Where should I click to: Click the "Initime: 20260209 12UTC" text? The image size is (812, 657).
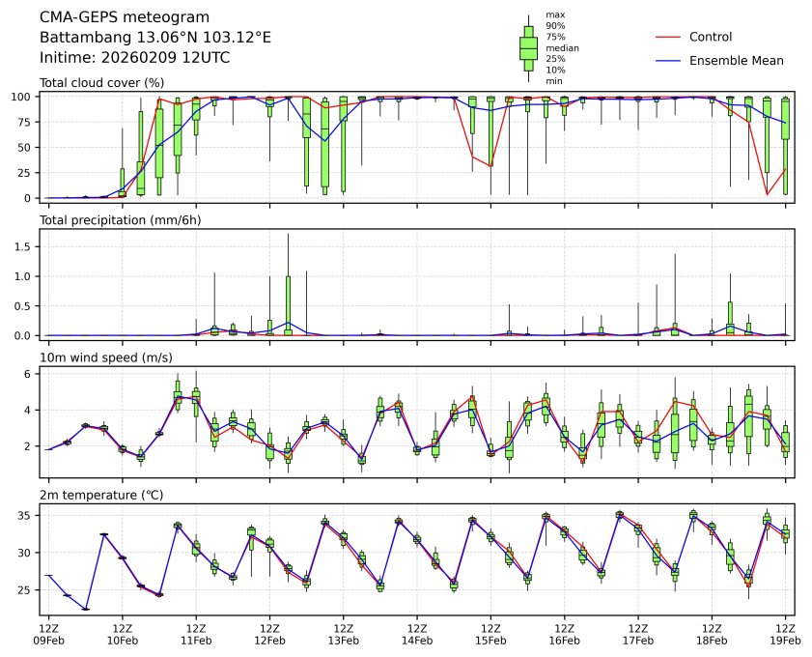134,57
